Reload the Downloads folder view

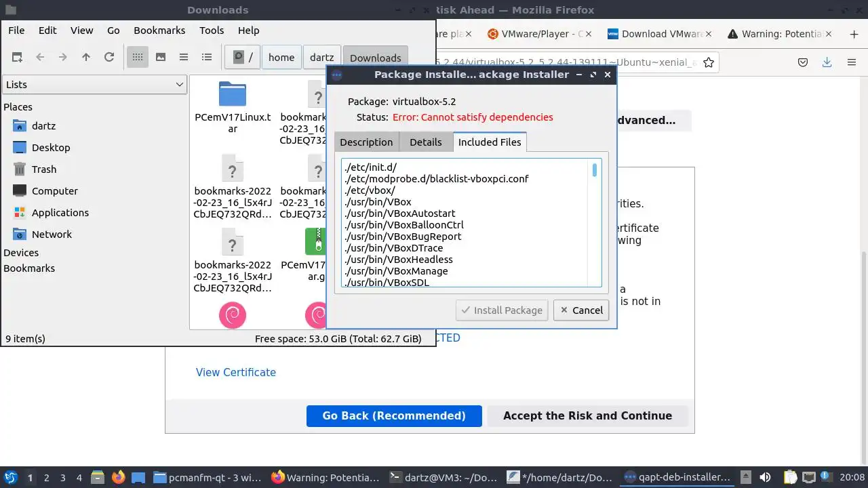[x=109, y=58]
